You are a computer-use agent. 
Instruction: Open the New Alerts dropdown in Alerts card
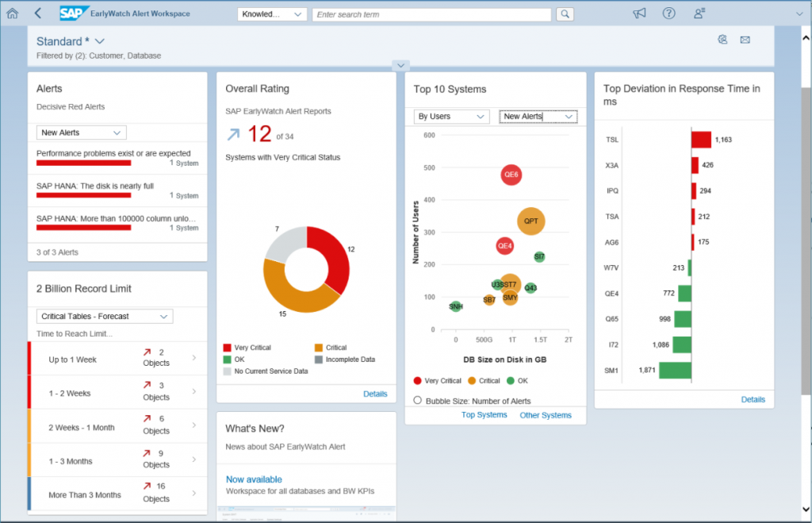point(81,133)
